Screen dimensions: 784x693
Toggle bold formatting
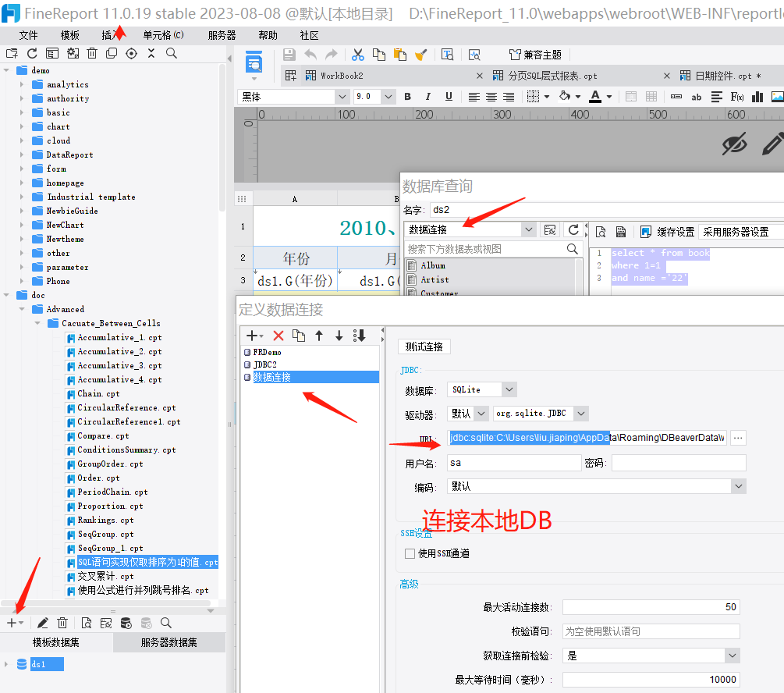click(x=407, y=97)
